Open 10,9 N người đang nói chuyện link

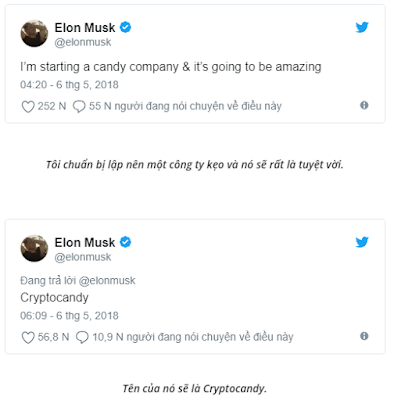(x=193, y=337)
